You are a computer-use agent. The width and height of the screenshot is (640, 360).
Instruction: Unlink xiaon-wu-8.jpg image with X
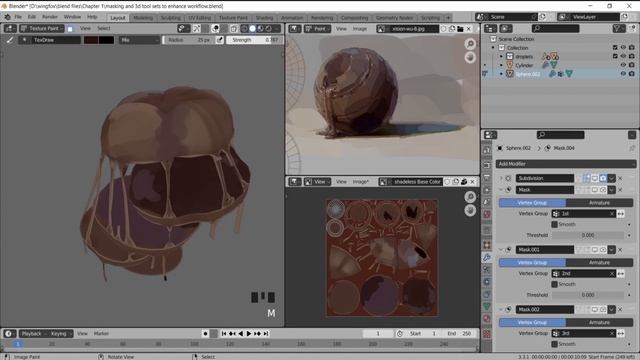click(469, 29)
